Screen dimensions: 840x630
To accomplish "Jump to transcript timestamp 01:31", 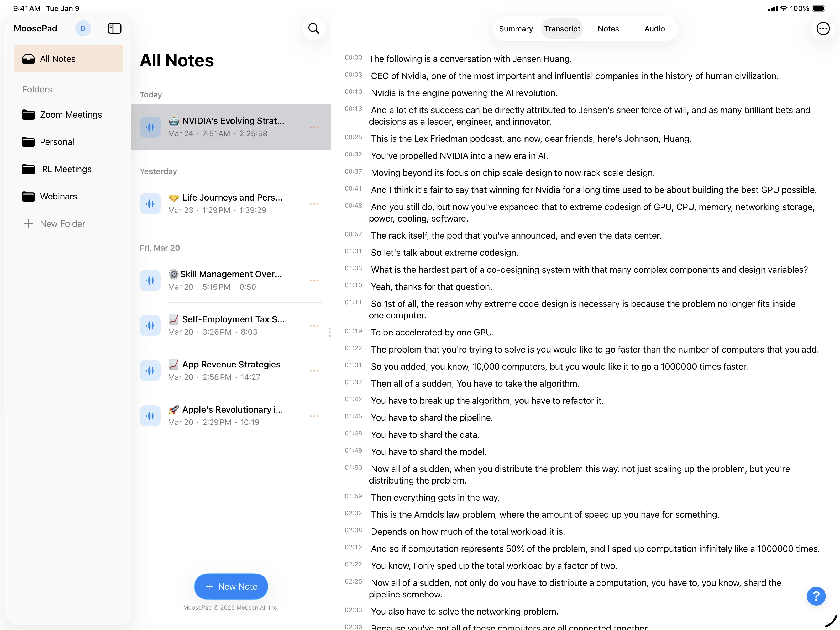I will click(x=353, y=365).
